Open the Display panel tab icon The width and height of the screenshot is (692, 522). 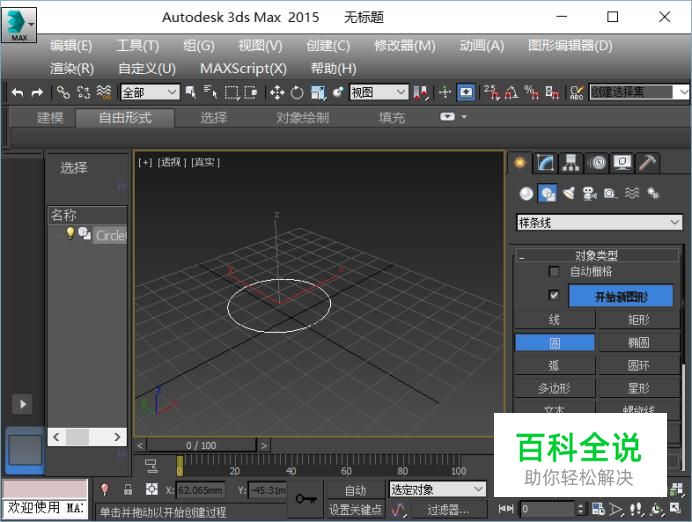[x=622, y=163]
